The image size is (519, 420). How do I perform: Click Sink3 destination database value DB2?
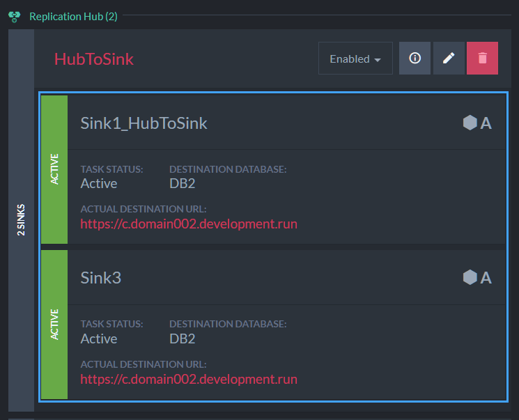182,339
